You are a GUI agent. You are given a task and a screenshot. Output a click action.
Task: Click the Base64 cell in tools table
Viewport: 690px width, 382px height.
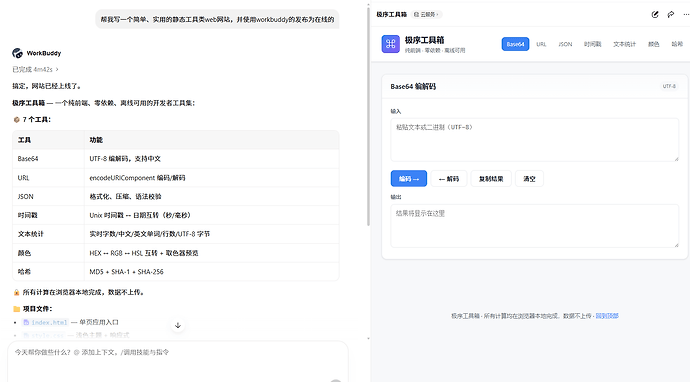pos(48,159)
